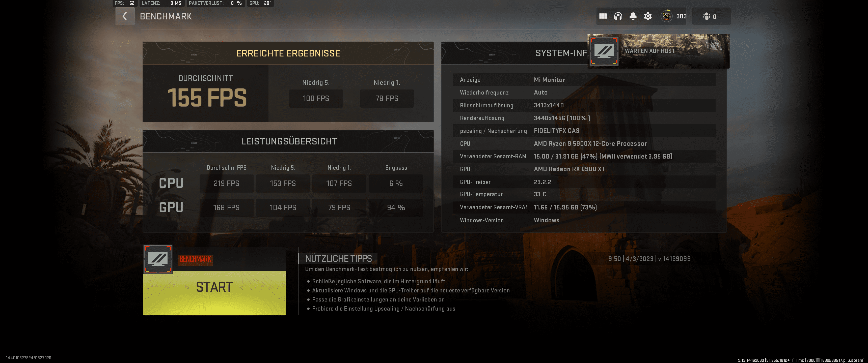
Task: Click the red BENCHMARK label
Action: [x=195, y=259]
